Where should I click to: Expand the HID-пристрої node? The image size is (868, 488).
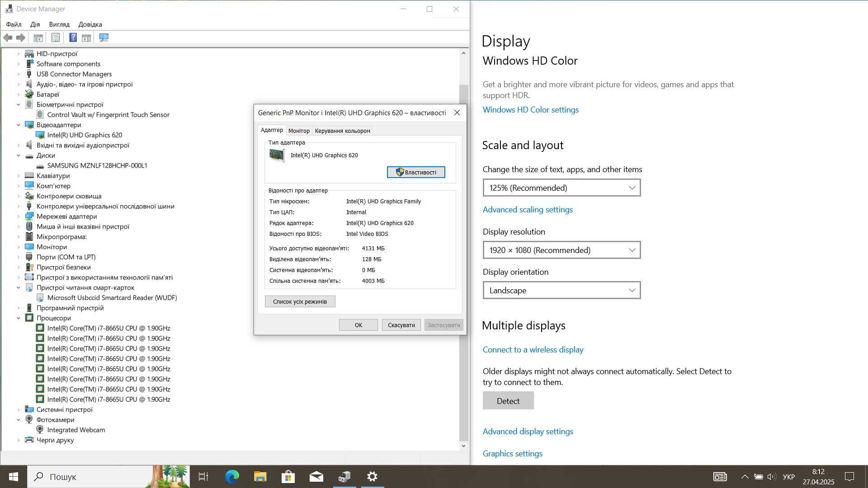[19, 54]
